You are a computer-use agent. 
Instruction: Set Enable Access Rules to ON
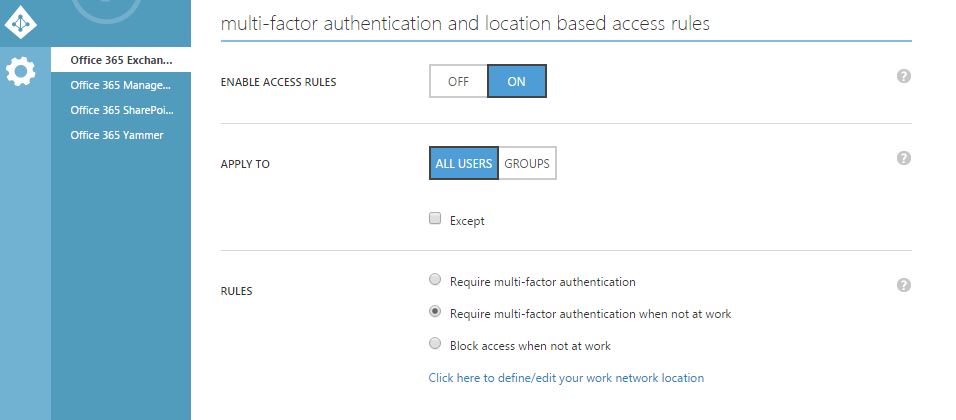point(517,81)
